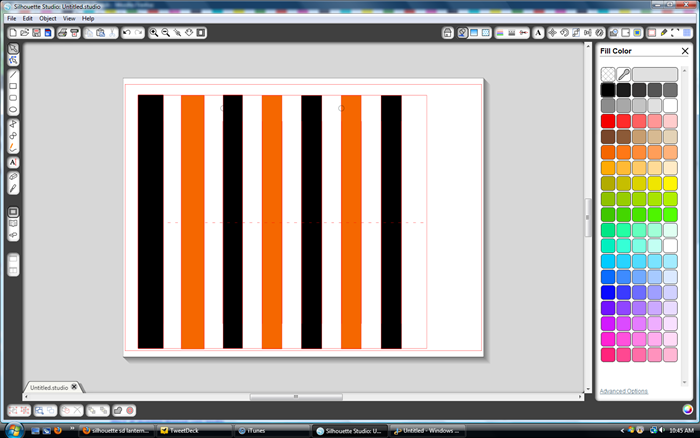Screen dimensions: 700x438
Task: Pick the black fill swatch
Action: [x=608, y=90]
